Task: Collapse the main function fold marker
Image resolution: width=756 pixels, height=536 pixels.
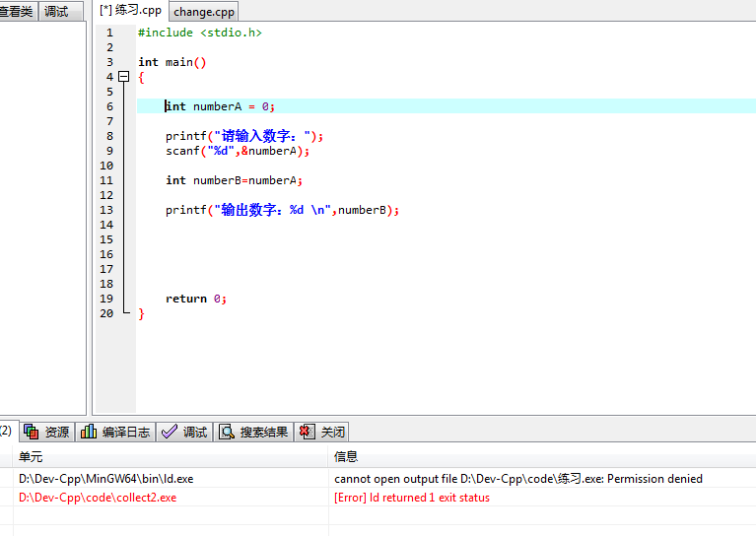Action: 124,77
